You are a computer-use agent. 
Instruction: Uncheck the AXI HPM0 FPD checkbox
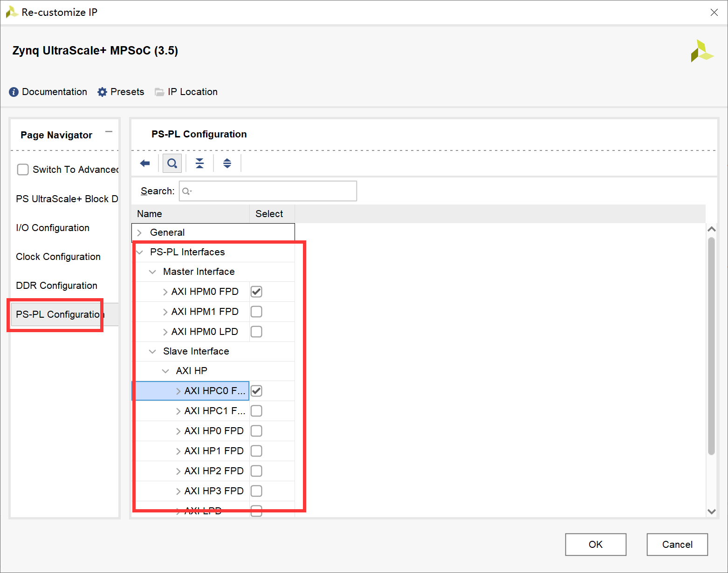(x=256, y=292)
